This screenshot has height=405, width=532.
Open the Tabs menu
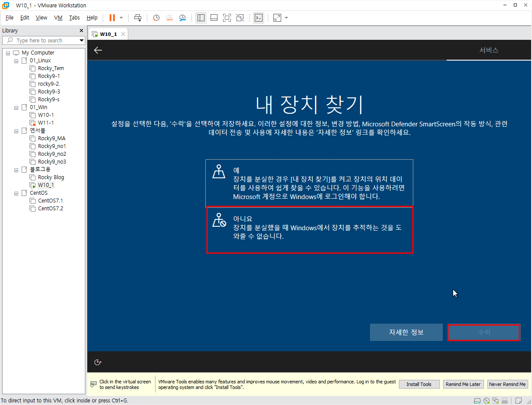coord(75,18)
